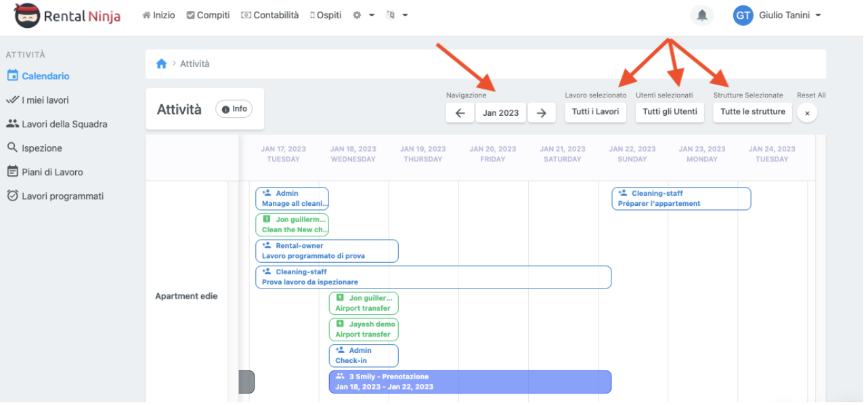
Task: Open the settings gear dropdown
Action: tap(363, 16)
